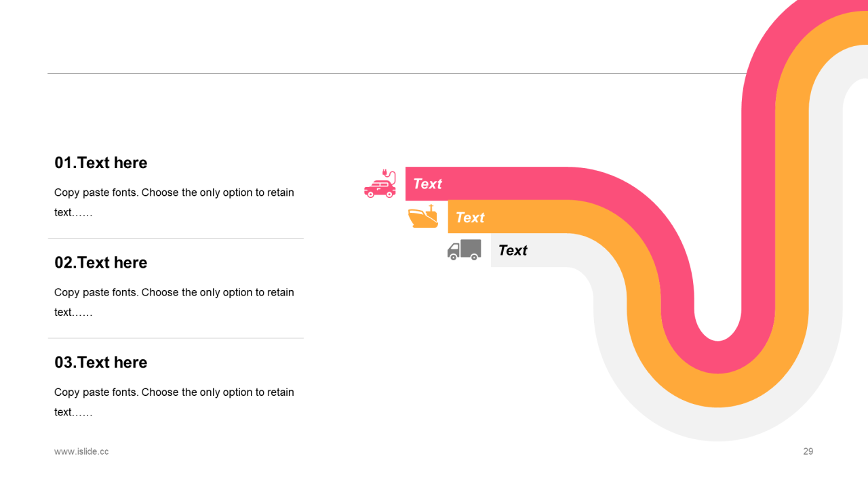Click the "03.Text here" heading

point(101,363)
